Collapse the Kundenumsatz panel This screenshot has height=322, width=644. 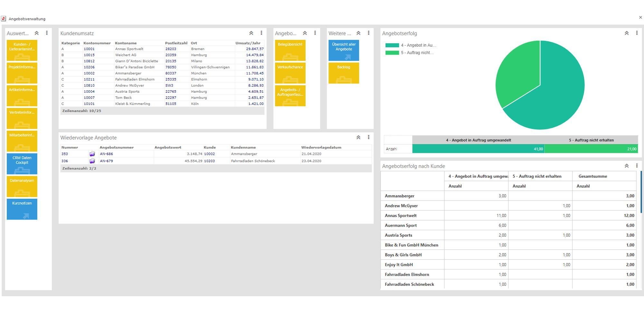(x=251, y=33)
